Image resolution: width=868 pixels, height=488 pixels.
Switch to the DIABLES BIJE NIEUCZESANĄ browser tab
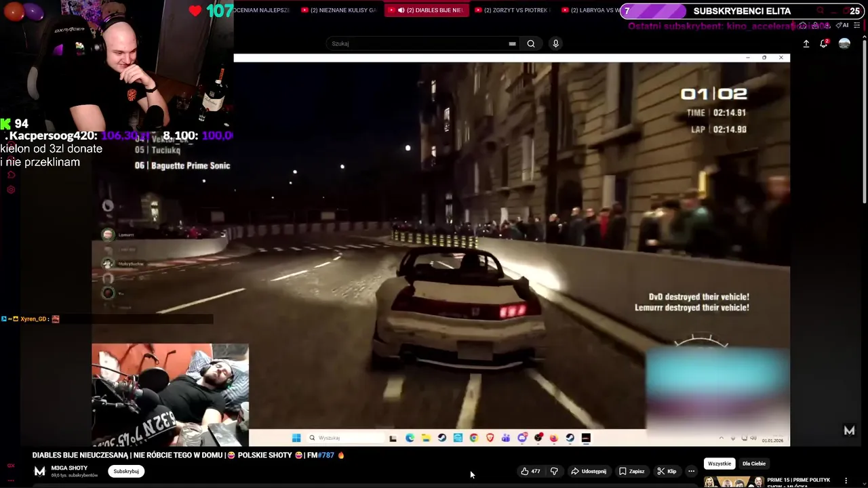pos(426,10)
